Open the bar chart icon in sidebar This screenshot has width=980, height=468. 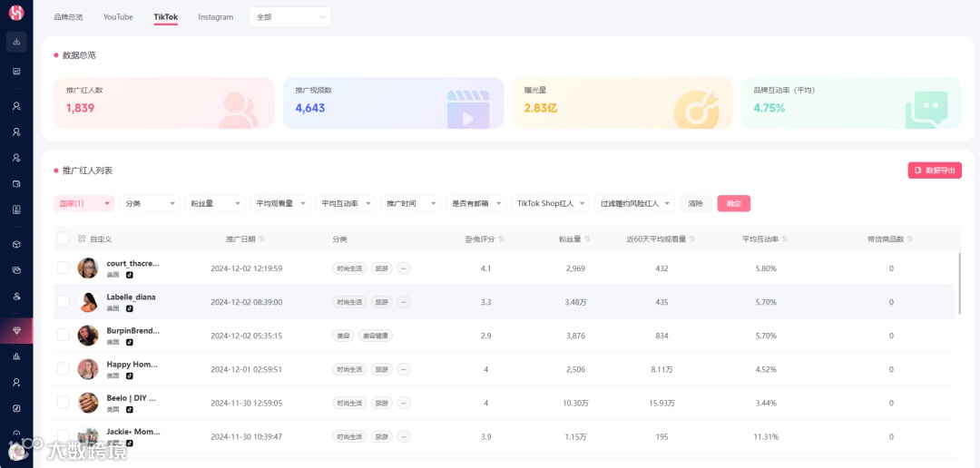pos(17,356)
